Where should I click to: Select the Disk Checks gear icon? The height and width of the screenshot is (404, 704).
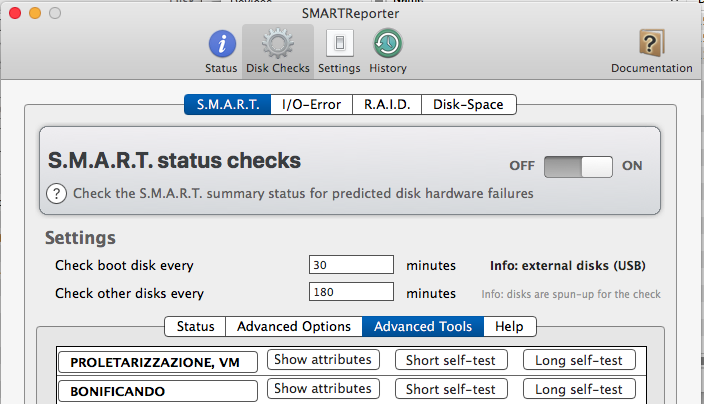[x=277, y=44]
